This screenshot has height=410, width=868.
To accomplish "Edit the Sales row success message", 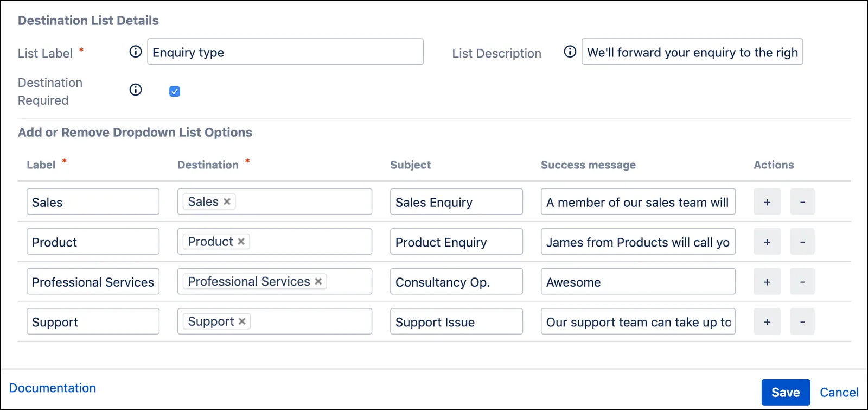I will point(638,201).
